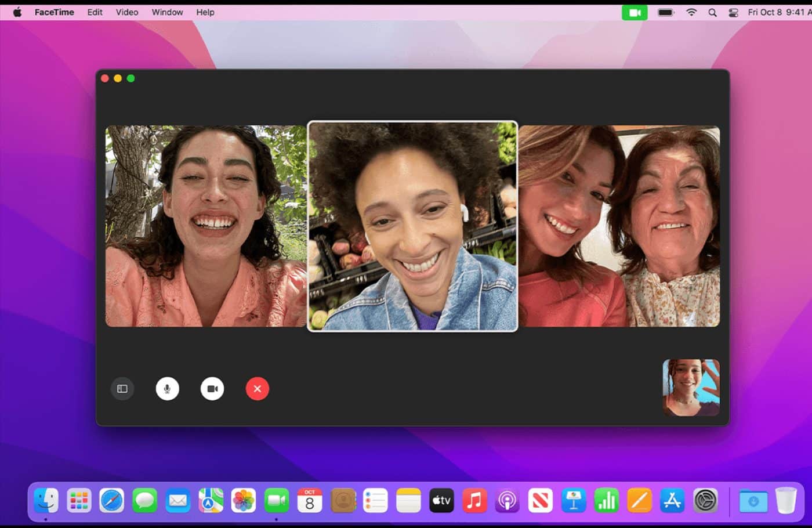The image size is (812, 528).
Task: Open the Apple menu
Action: tap(17, 12)
